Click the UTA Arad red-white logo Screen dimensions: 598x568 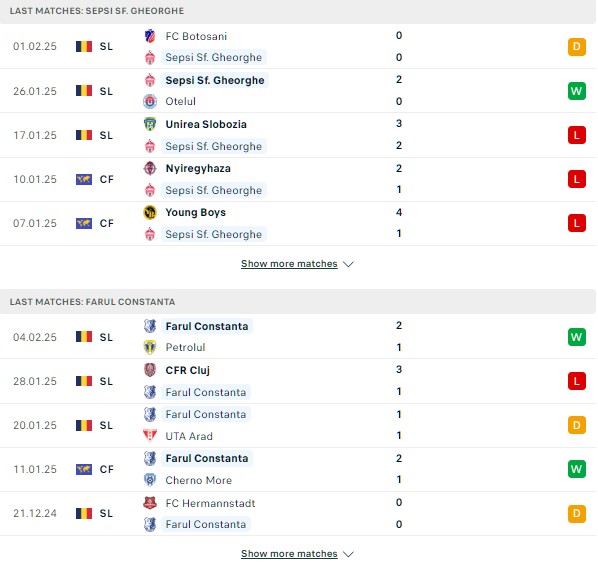pos(150,436)
